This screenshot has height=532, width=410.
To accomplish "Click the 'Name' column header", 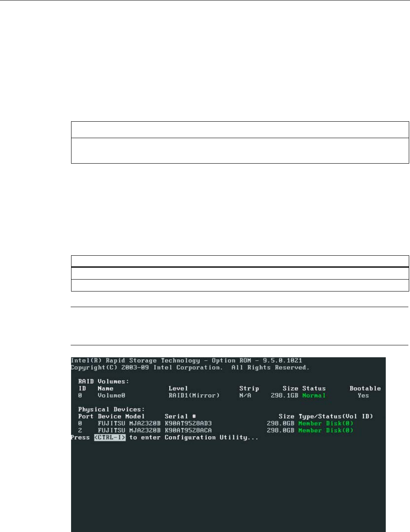I will 106,389.
